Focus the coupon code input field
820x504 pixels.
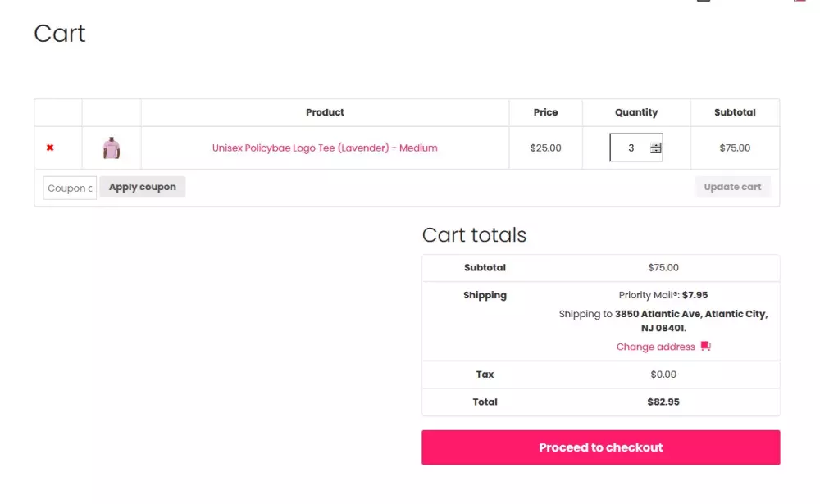click(70, 188)
